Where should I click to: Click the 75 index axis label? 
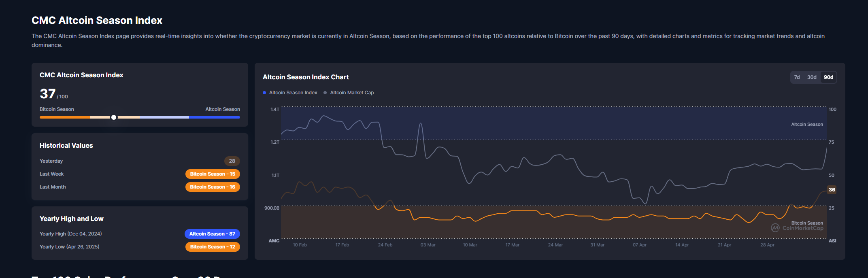[831, 142]
